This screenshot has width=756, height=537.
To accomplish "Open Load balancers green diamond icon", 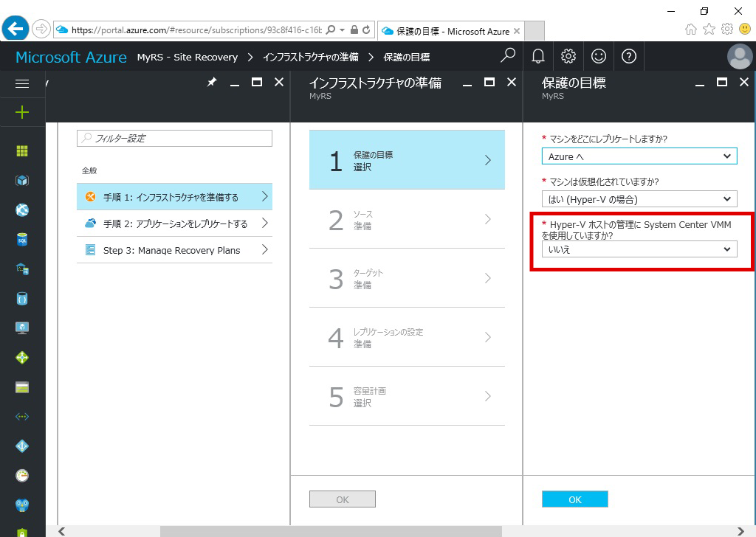I will pyautogui.click(x=22, y=357).
